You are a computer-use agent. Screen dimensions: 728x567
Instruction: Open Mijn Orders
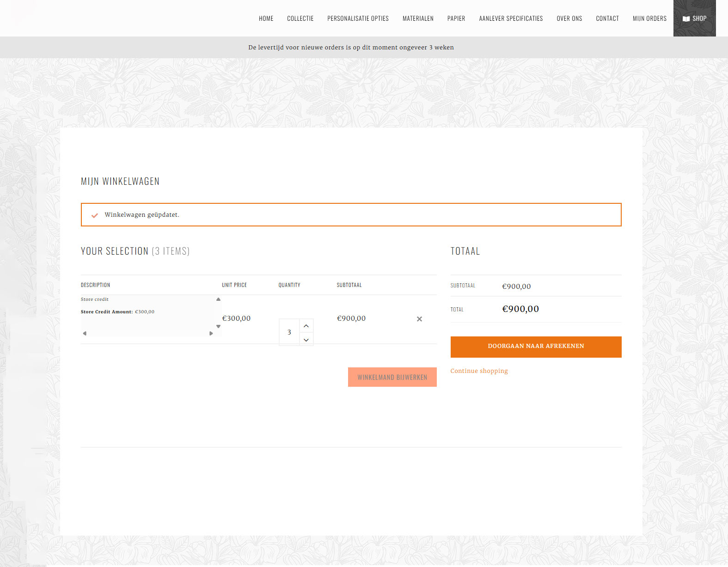point(649,18)
